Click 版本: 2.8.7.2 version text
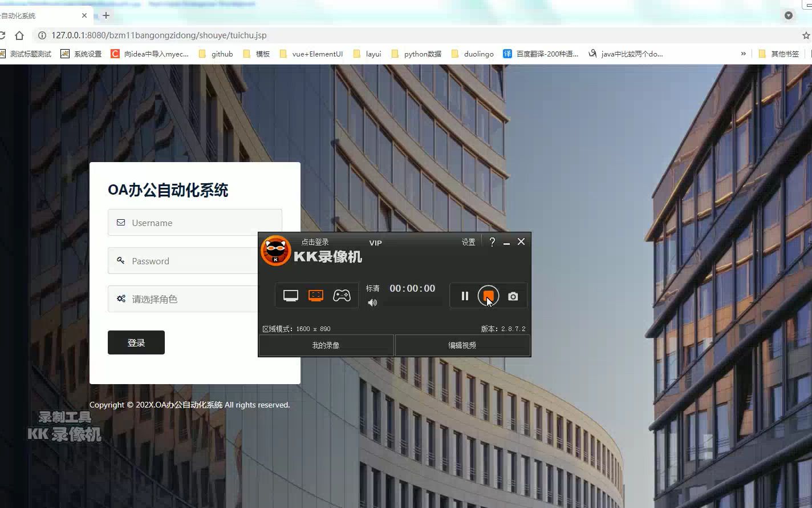The width and height of the screenshot is (812, 508). click(x=504, y=329)
